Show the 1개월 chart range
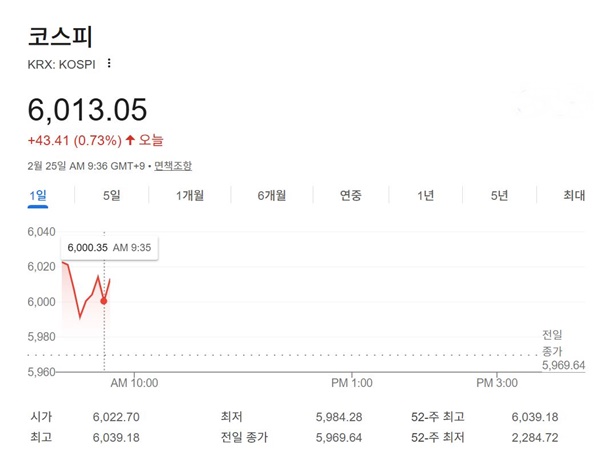Screen dimensions: 600x470 189,196
